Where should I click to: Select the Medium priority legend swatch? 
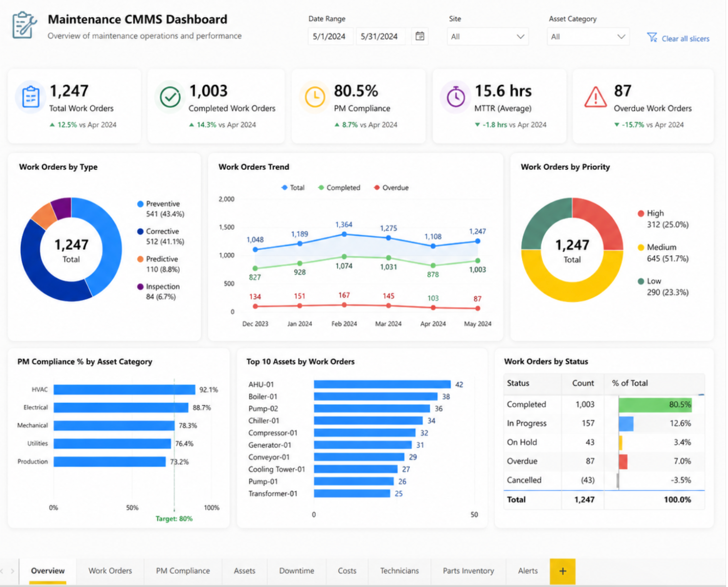(641, 247)
